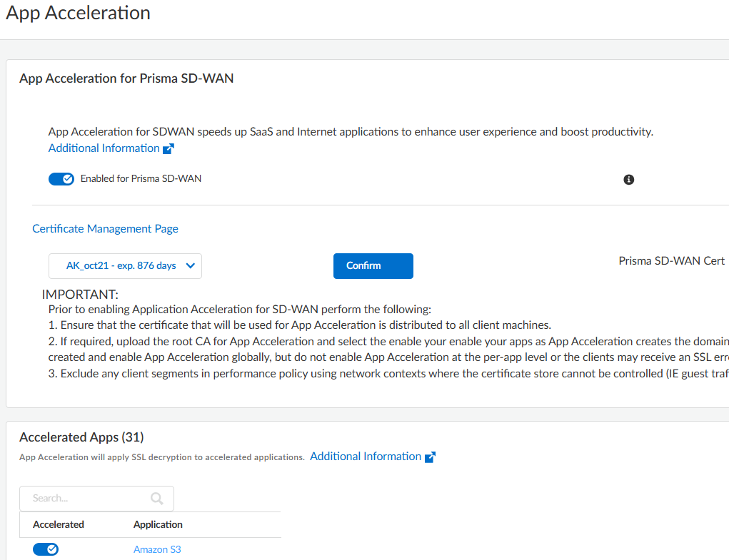The width and height of the screenshot is (729, 560).
Task: Click external-link icon in Prisma SD-WAN section
Action: point(169,149)
